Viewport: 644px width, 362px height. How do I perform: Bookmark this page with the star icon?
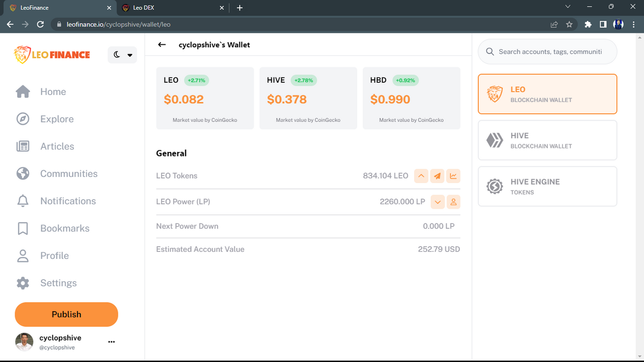569,24
